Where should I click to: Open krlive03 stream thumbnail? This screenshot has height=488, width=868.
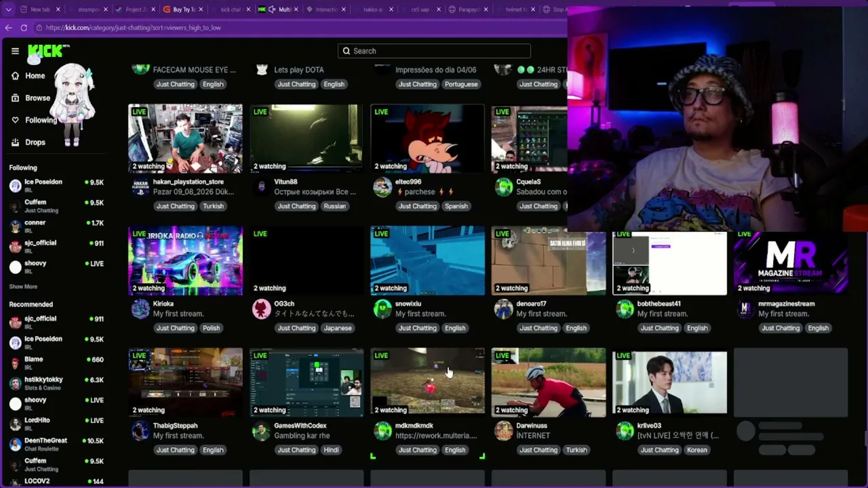pyautogui.click(x=669, y=383)
